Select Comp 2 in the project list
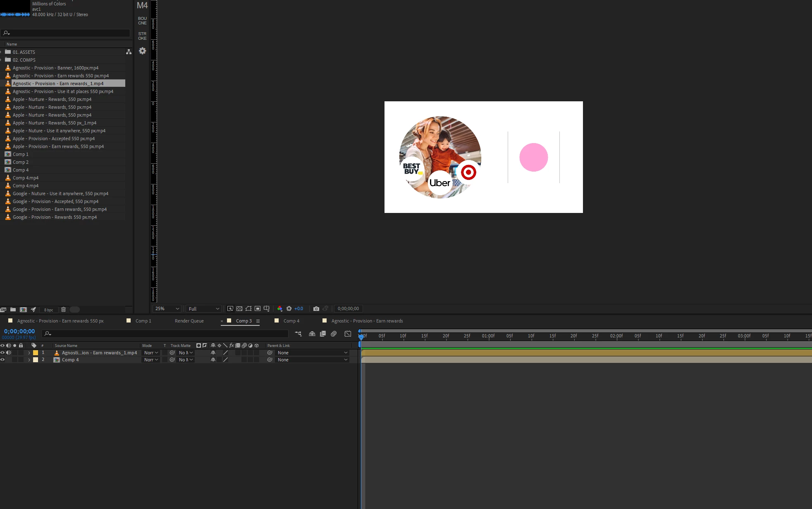 pos(21,162)
